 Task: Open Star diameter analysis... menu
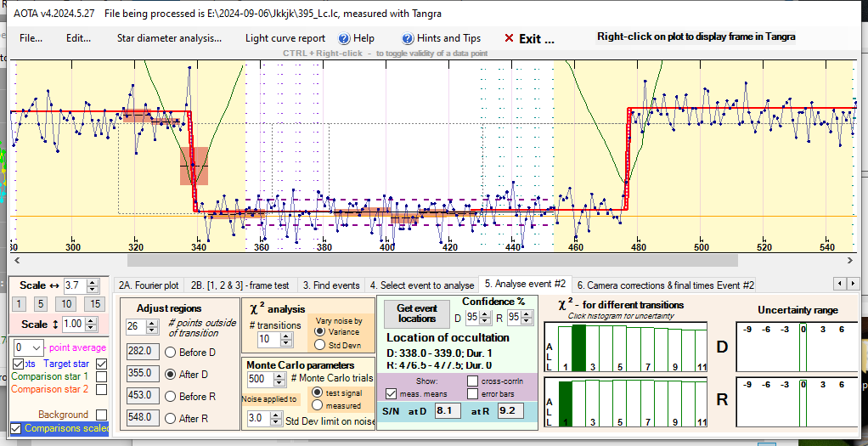pyautogui.click(x=169, y=38)
